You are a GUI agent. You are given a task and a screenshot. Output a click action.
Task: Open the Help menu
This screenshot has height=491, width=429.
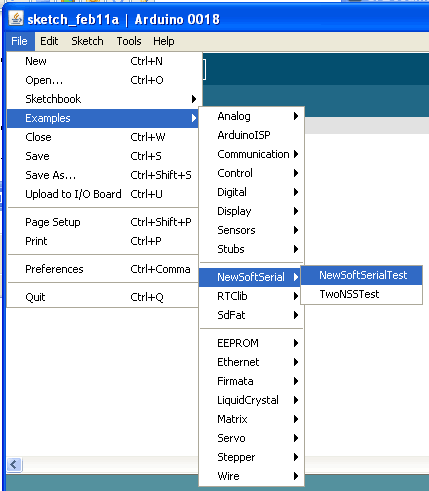pos(164,41)
